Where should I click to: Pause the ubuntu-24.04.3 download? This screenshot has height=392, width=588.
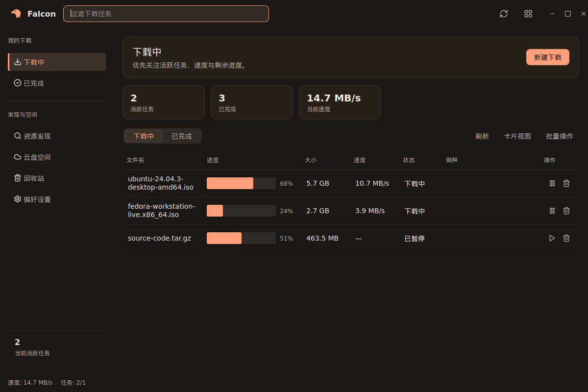click(x=552, y=183)
